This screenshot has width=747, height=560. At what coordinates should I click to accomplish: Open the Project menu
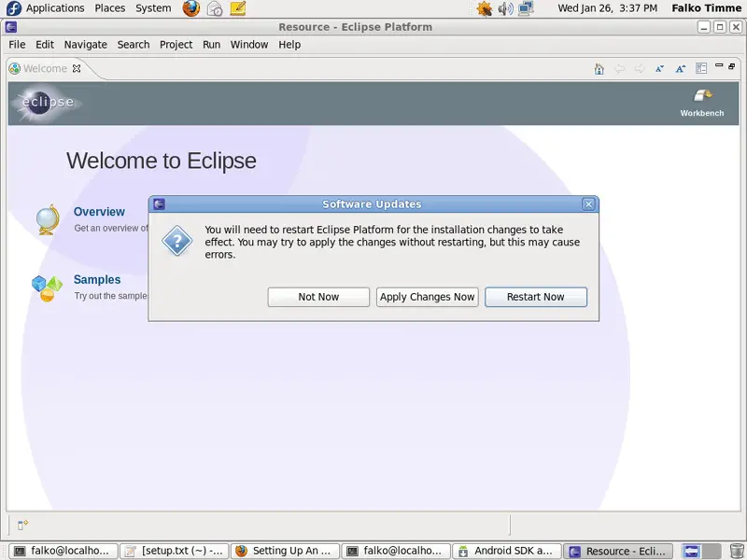click(176, 45)
